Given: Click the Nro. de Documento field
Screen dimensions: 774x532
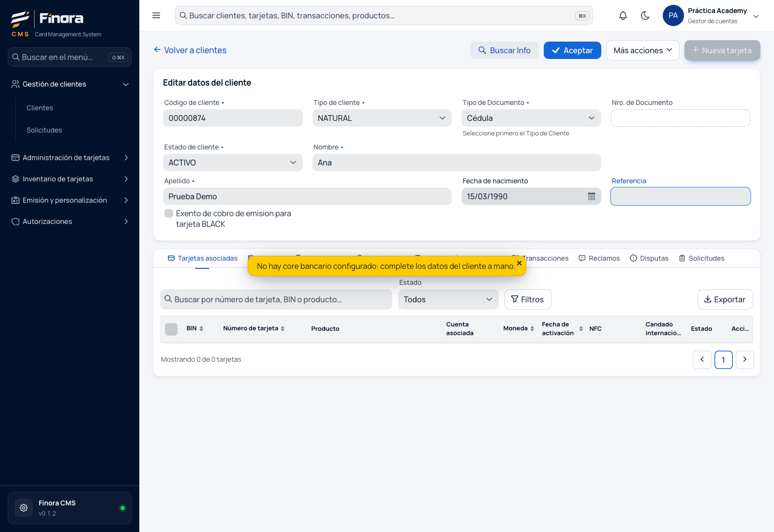Looking at the screenshot, I should tap(680, 118).
